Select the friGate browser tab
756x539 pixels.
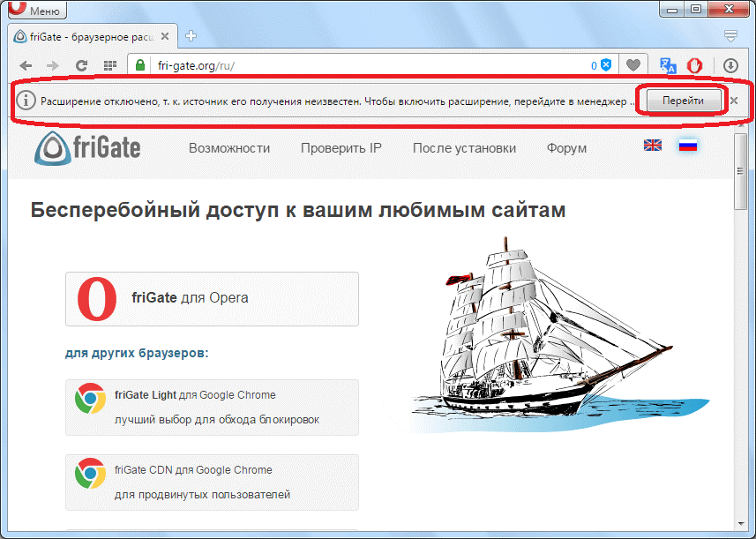(x=92, y=37)
